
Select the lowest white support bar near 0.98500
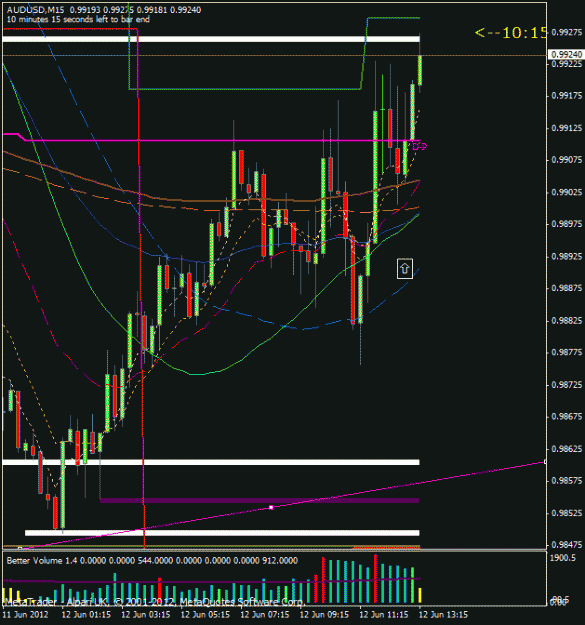pyautogui.click(x=222, y=533)
